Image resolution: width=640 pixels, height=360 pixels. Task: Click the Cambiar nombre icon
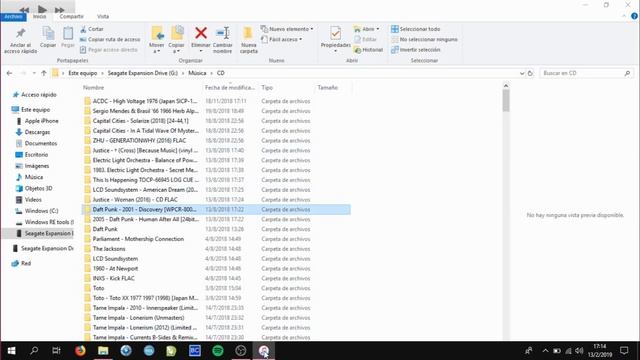pos(222,33)
